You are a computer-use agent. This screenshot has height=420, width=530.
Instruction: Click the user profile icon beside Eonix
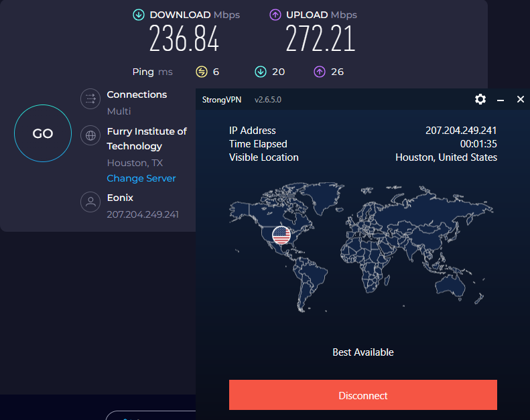click(x=90, y=202)
